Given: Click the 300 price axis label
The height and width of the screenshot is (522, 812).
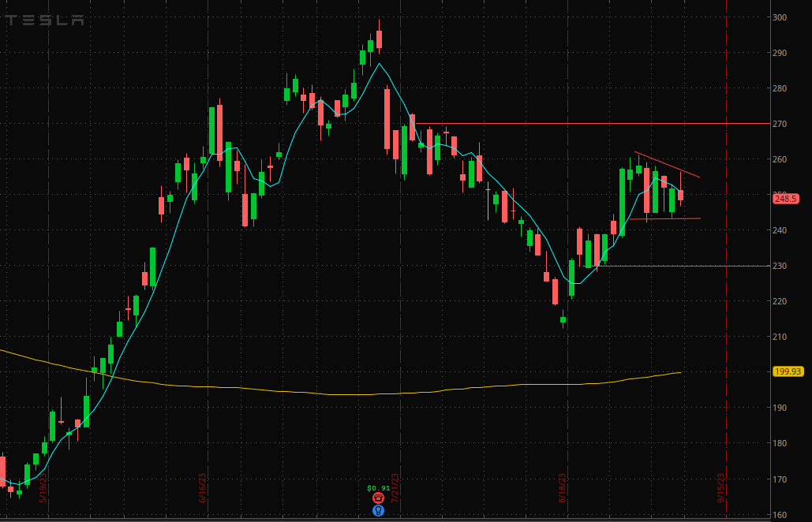Looking at the screenshot, I should point(780,17).
